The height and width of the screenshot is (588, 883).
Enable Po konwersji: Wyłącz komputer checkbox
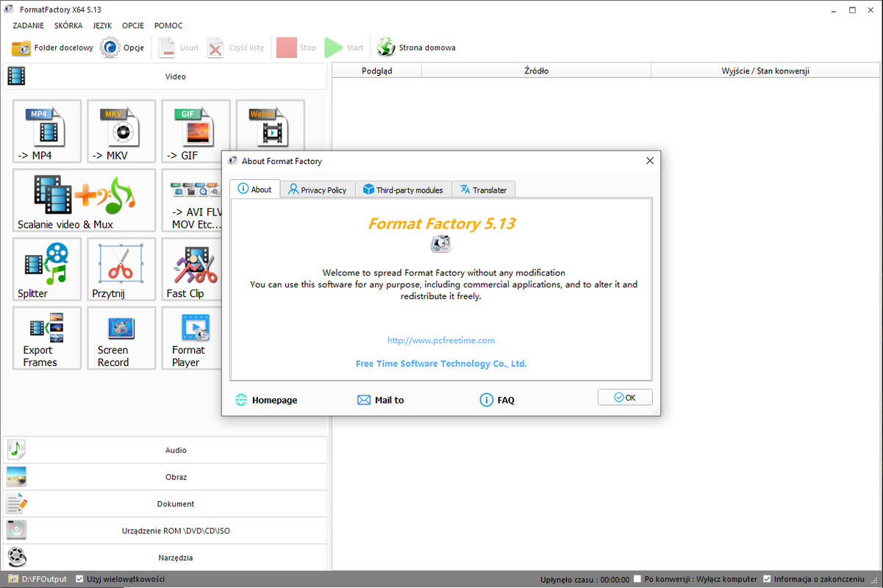[x=637, y=579]
